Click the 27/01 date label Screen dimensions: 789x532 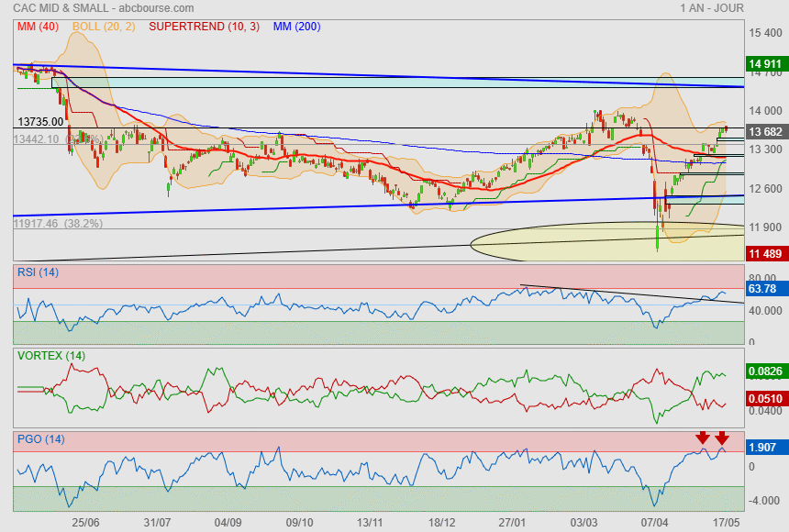(512, 523)
